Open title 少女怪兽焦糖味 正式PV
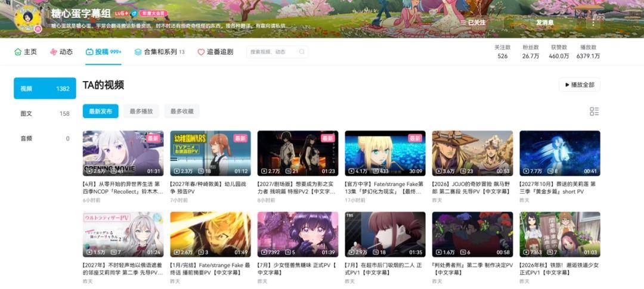644x289 pixels. [x=297, y=269]
